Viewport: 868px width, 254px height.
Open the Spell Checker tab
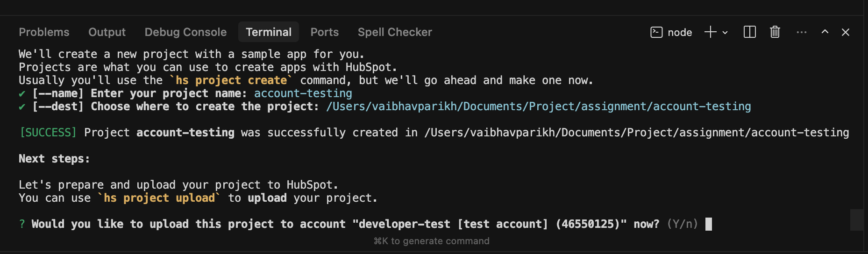(395, 32)
